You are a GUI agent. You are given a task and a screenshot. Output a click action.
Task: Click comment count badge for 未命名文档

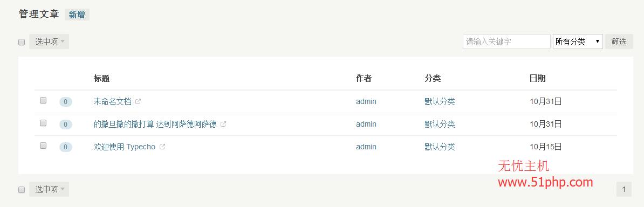click(66, 102)
